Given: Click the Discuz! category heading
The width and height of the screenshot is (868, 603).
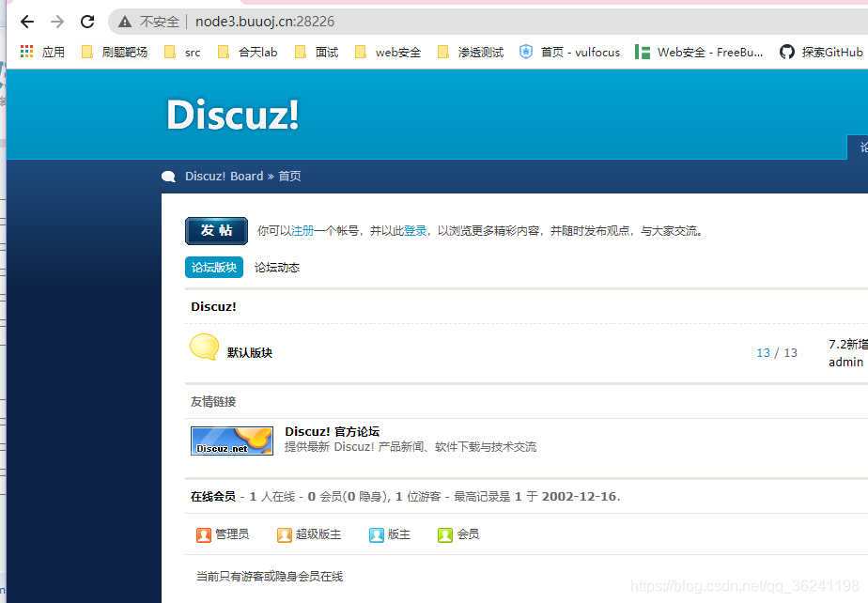Looking at the screenshot, I should click(x=213, y=307).
